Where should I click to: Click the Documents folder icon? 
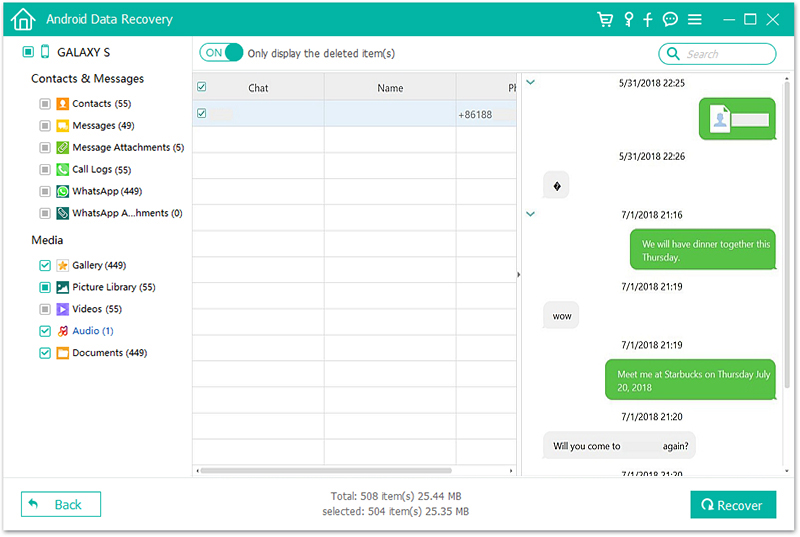[62, 353]
